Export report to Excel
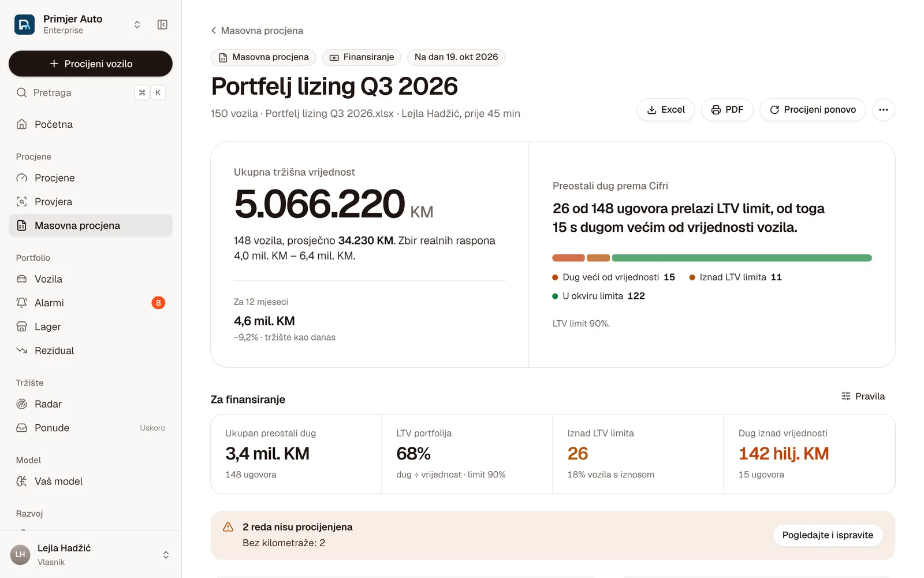The width and height of the screenshot is (924, 578). coord(666,110)
